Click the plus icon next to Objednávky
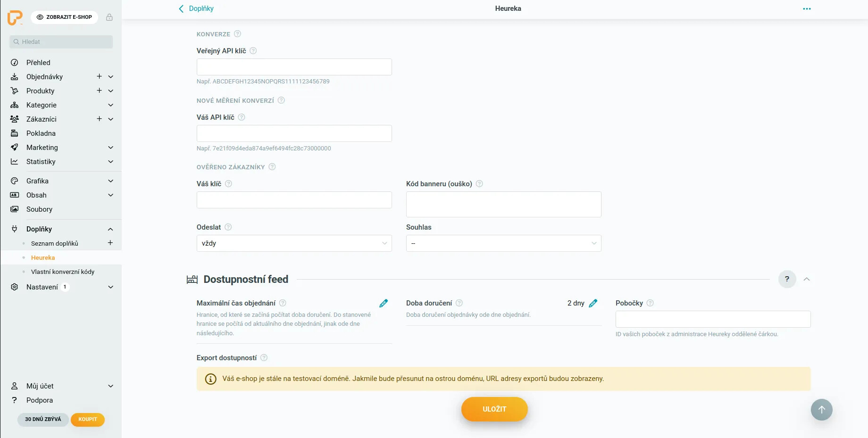Viewport: 868px width, 438px height. click(x=99, y=76)
